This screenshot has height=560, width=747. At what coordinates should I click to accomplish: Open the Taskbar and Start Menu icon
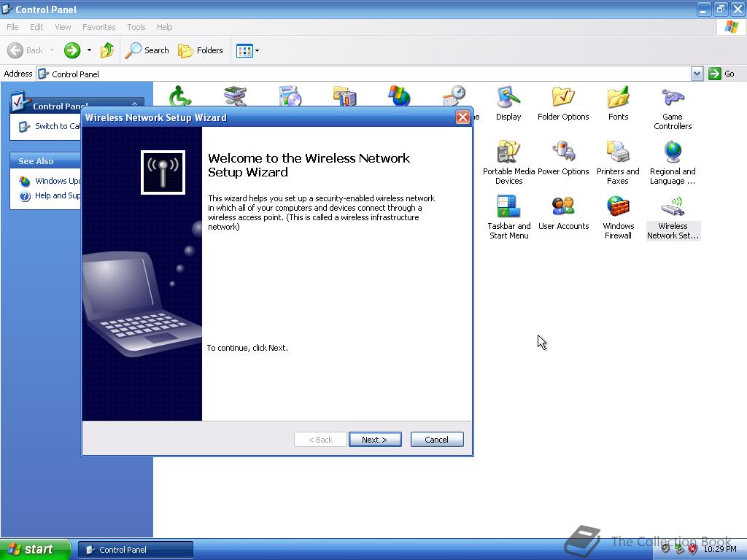[x=508, y=217]
